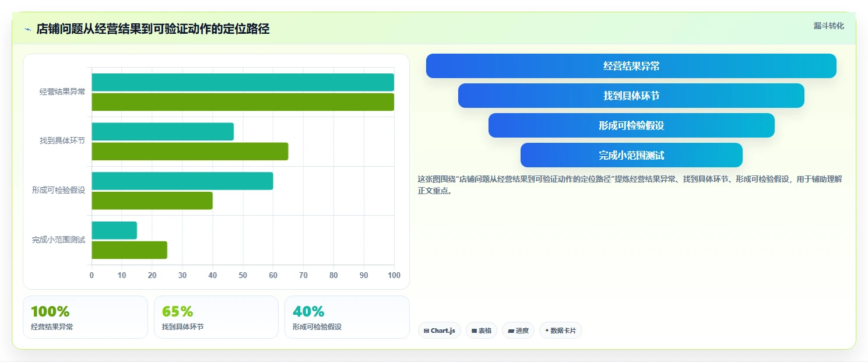Image resolution: width=868 pixels, height=362 pixels.
Task: Click the 表格 tag chip
Action: click(482, 331)
